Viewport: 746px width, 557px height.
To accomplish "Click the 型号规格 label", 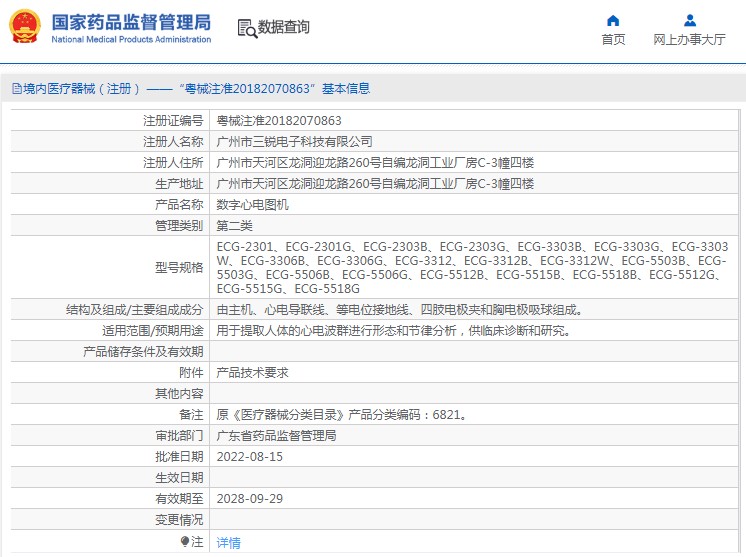I will click(179, 267).
